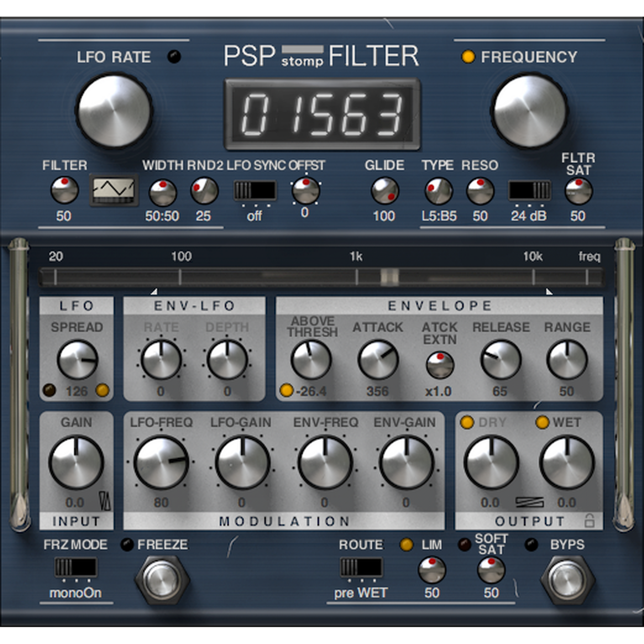
Task: Click the 126 spread value
Action: coord(77,391)
